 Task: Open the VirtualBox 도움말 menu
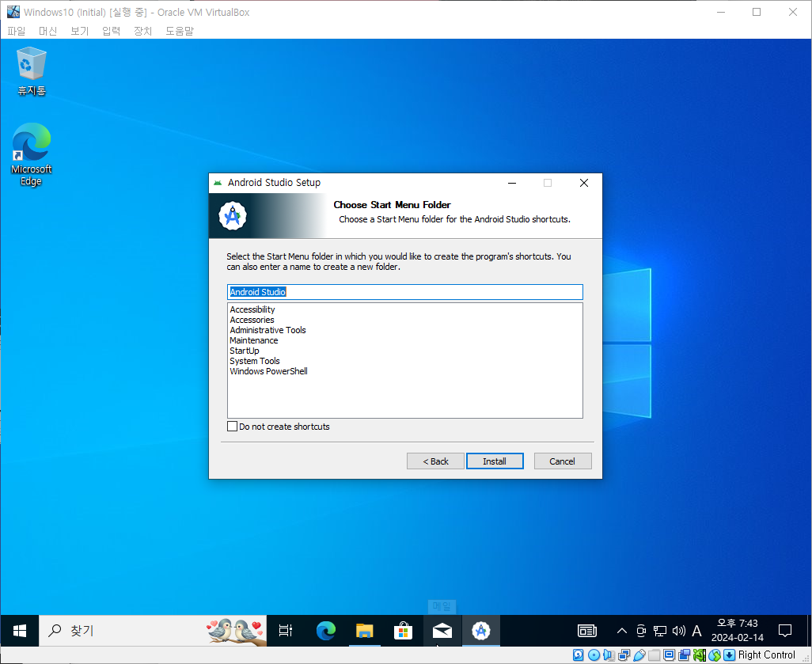(x=180, y=31)
